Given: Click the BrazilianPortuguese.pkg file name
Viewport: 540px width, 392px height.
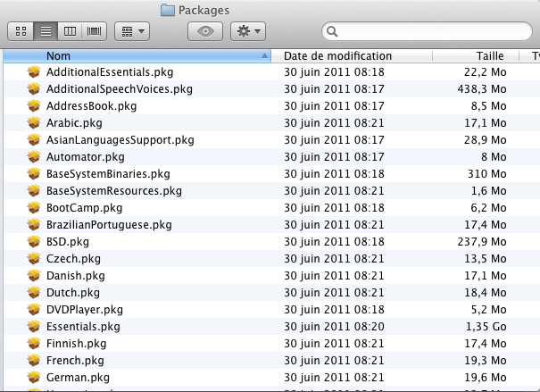Looking at the screenshot, I should tap(109, 225).
